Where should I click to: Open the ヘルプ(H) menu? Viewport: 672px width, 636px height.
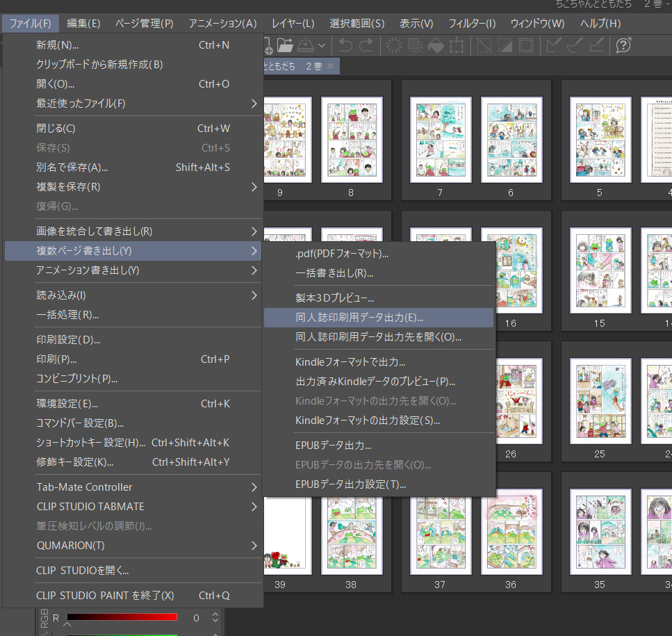600,23
